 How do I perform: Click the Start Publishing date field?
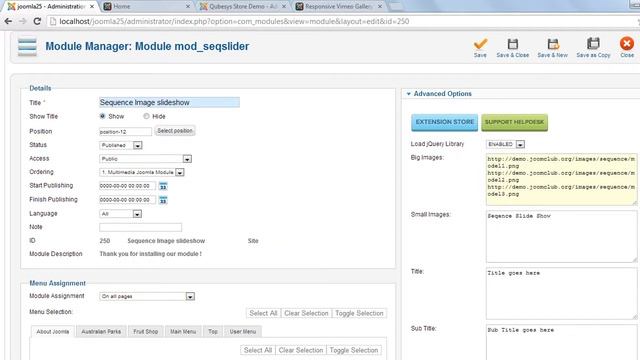point(127,186)
